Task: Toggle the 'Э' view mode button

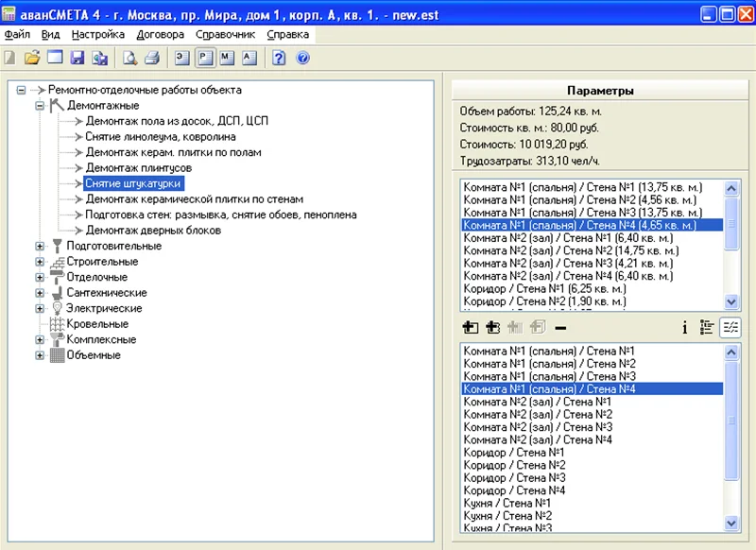Action: point(182,58)
